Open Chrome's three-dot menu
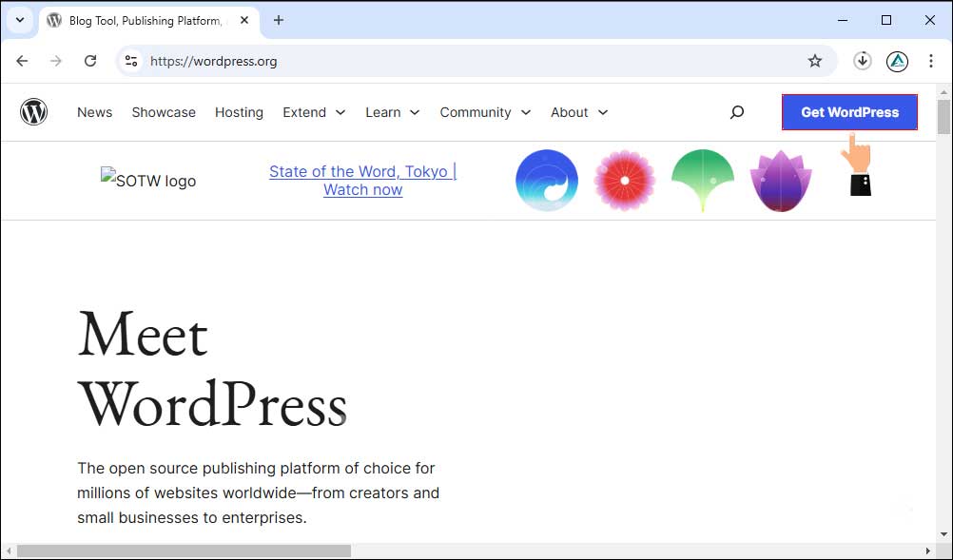953x560 pixels. (930, 61)
